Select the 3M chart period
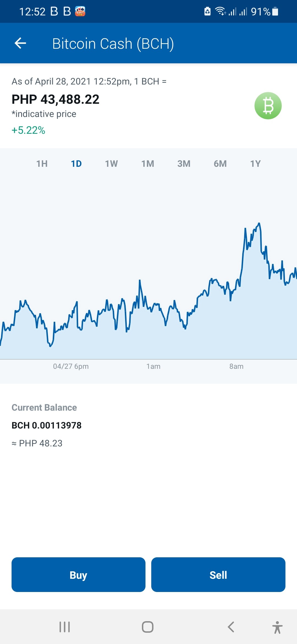The height and width of the screenshot is (644, 297). [184, 164]
